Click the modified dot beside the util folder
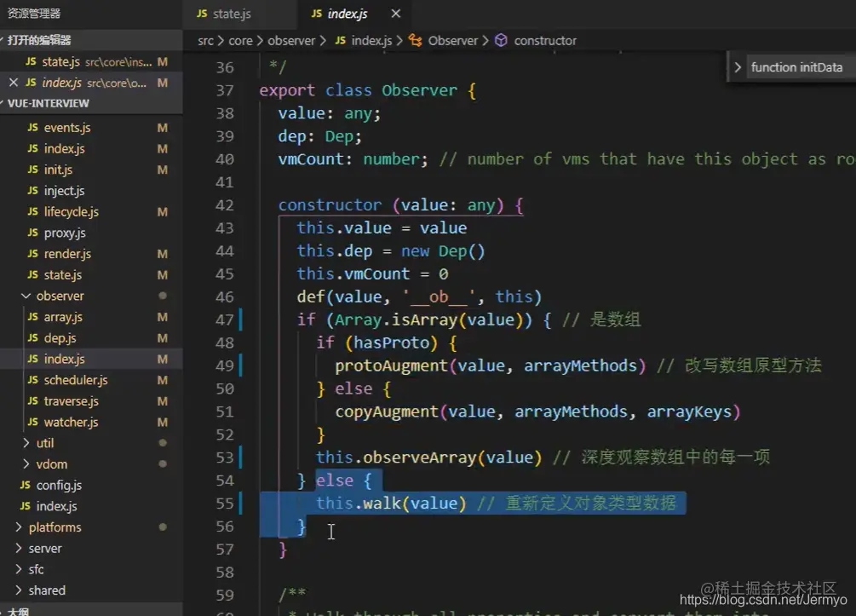This screenshot has height=616, width=856. pos(162,443)
